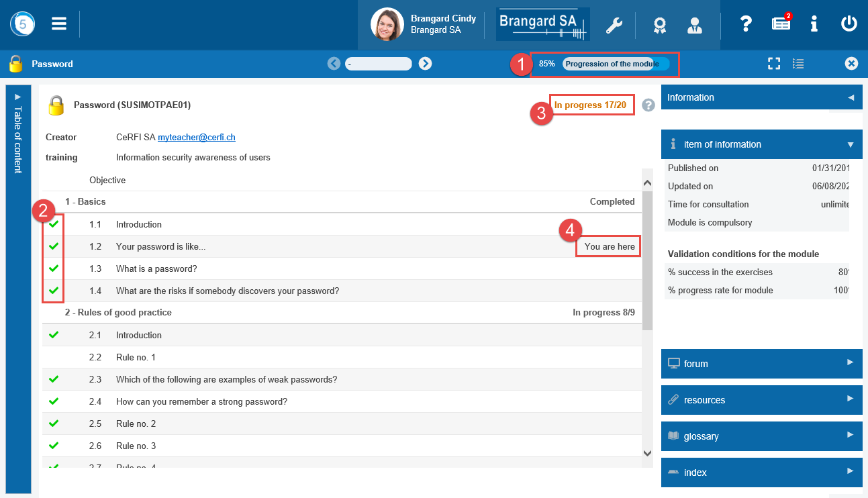
Task: Open the hamburger main menu
Action: click(59, 24)
